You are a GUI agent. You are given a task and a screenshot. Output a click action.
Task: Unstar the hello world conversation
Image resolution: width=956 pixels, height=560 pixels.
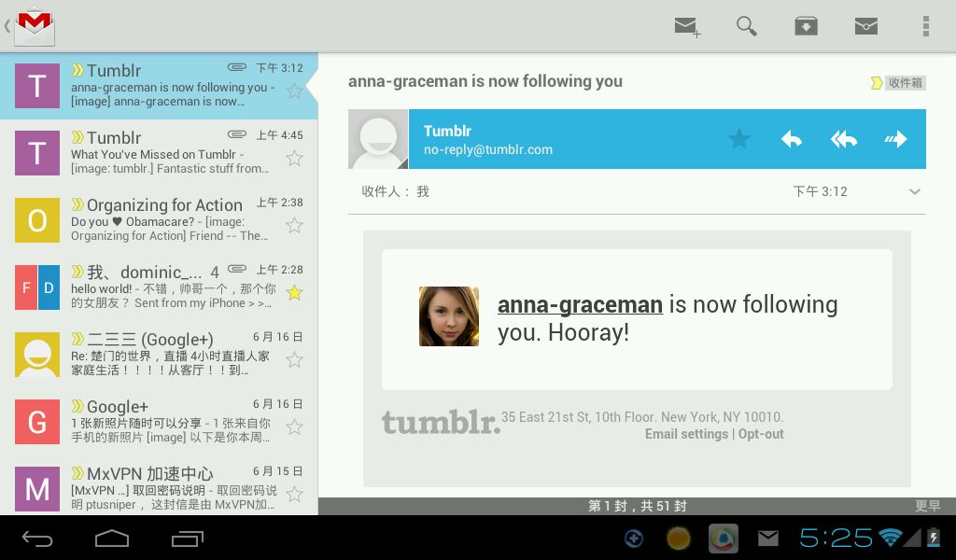point(294,292)
